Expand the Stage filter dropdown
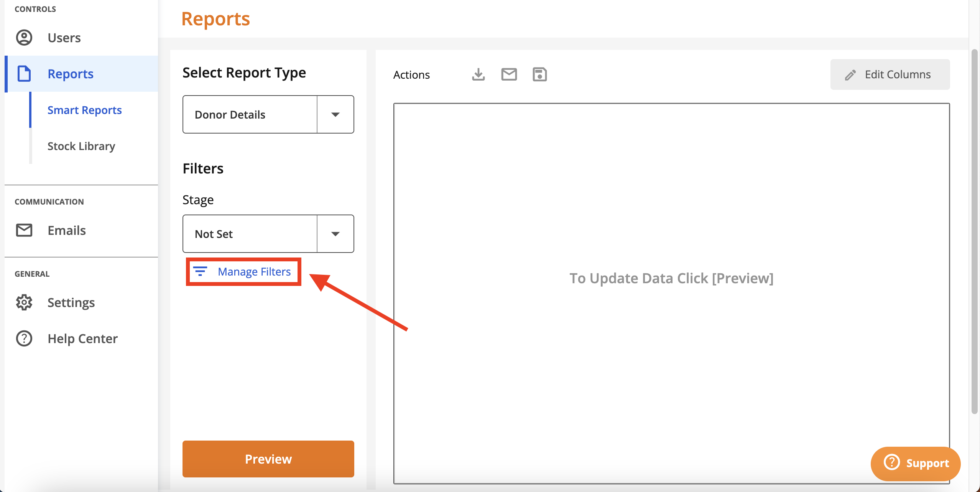 coord(335,233)
